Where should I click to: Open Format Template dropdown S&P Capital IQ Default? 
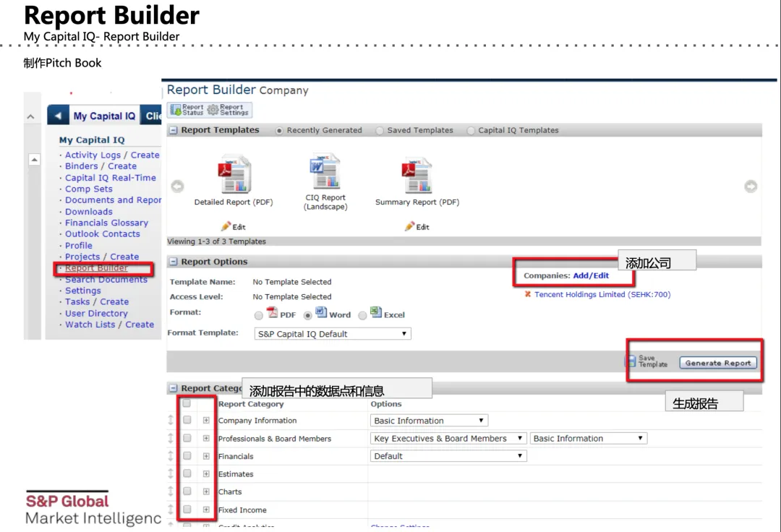point(332,334)
